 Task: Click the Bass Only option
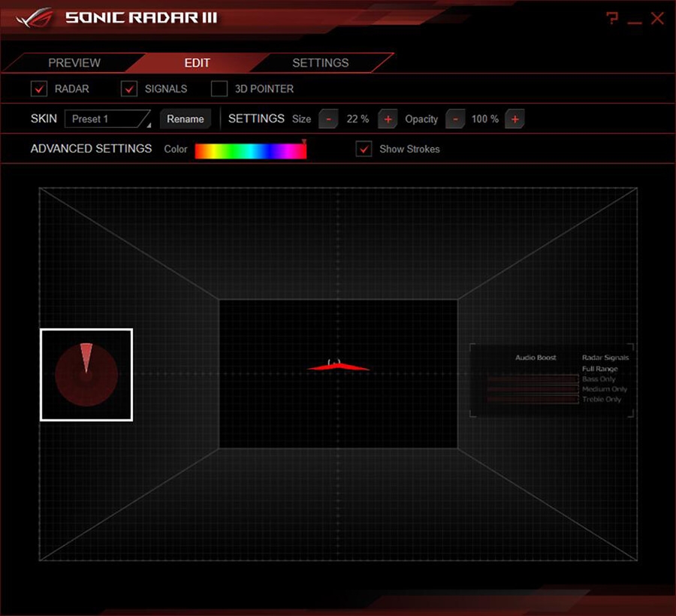pos(599,379)
